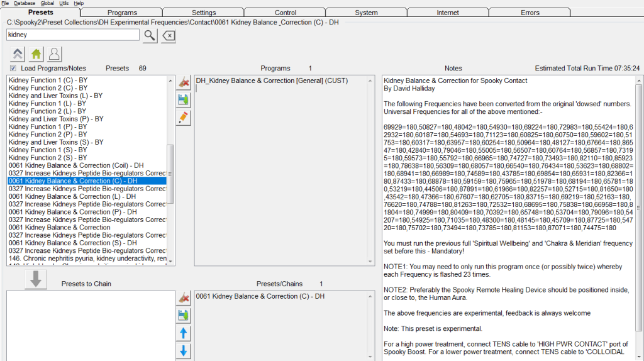Click the save icon beside Presets to Chain
The image size is (644, 361).
pyautogui.click(x=184, y=316)
